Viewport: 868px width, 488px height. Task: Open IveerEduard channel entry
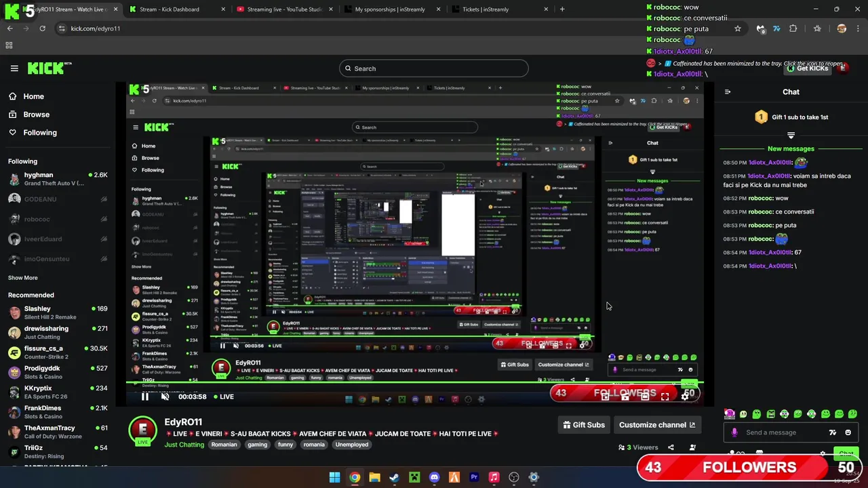tap(58, 239)
